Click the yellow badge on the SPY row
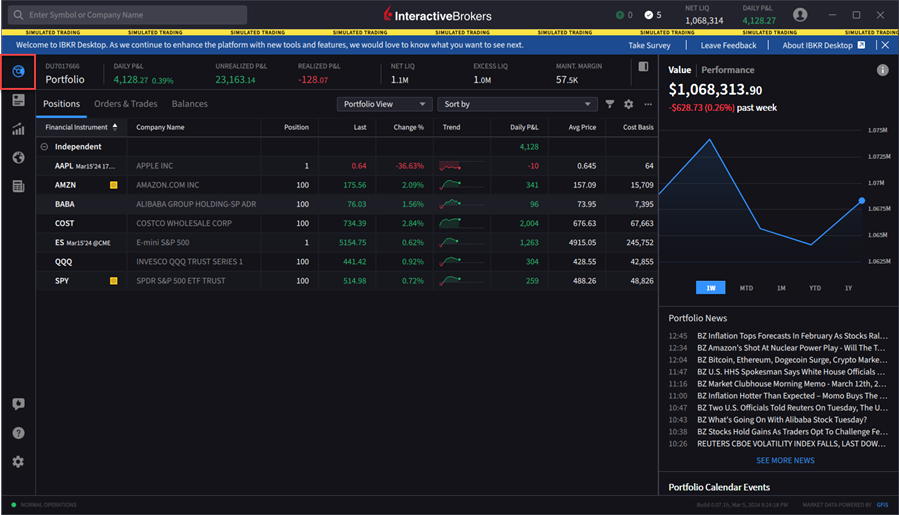 click(x=114, y=280)
